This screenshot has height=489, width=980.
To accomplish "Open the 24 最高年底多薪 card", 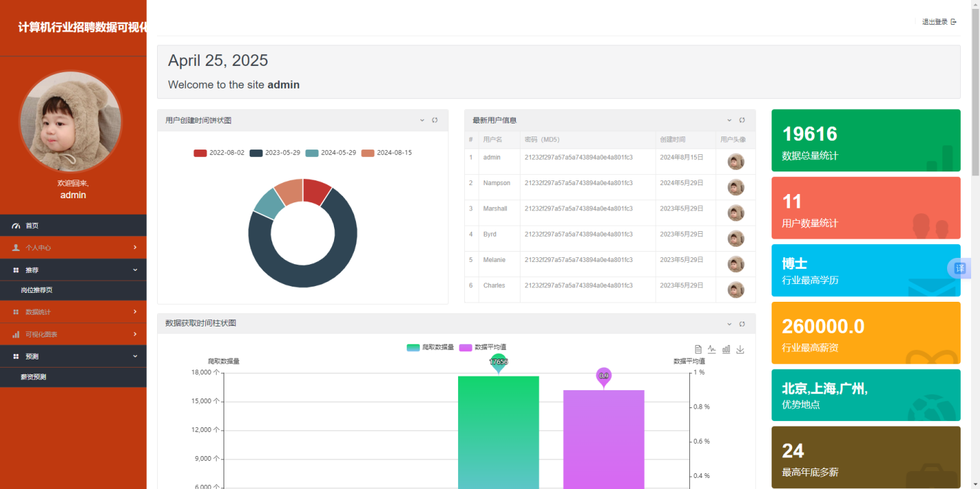I will pyautogui.click(x=866, y=457).
